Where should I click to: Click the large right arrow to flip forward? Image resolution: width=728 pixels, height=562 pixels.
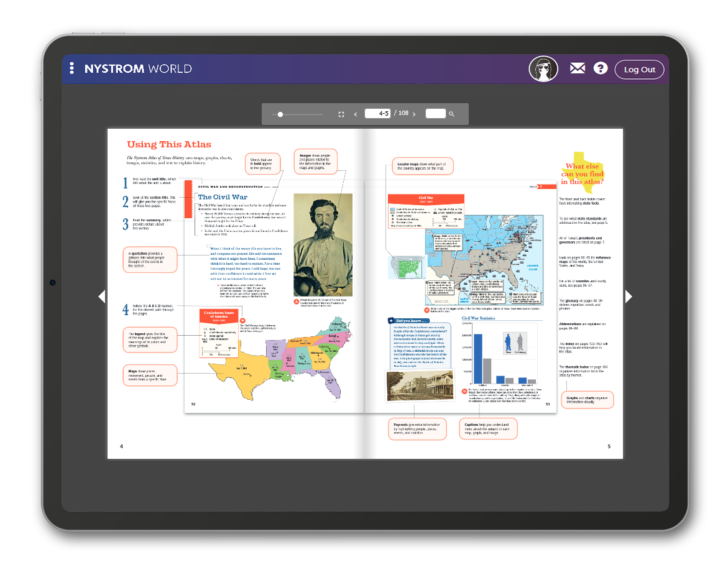(x=629, y=297)
